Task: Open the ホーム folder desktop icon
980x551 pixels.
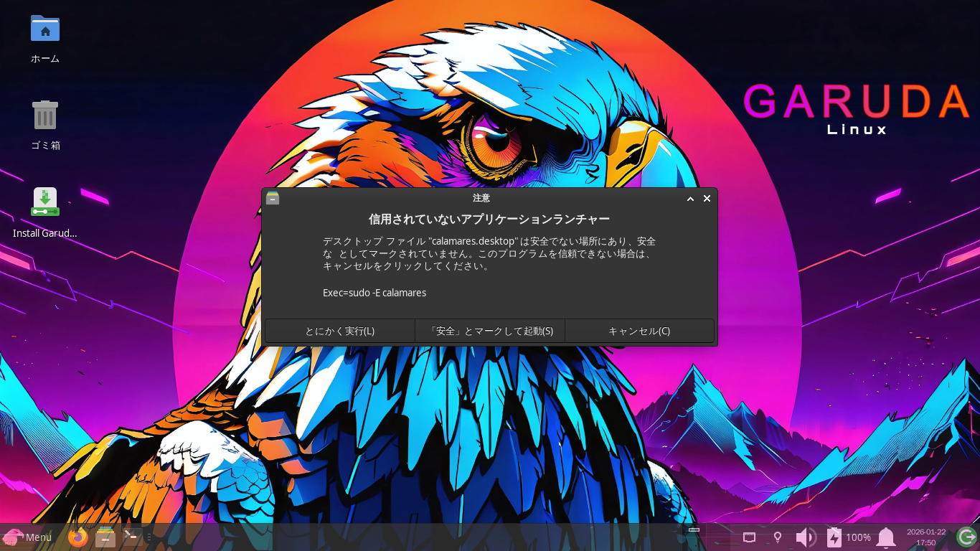Action: (x=45, y=29)
